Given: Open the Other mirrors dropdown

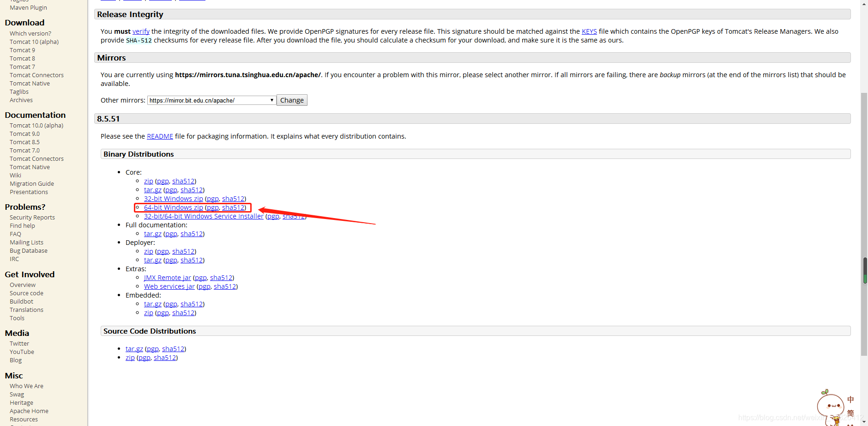Looking at the screenshot, I should tap(211, 100).
